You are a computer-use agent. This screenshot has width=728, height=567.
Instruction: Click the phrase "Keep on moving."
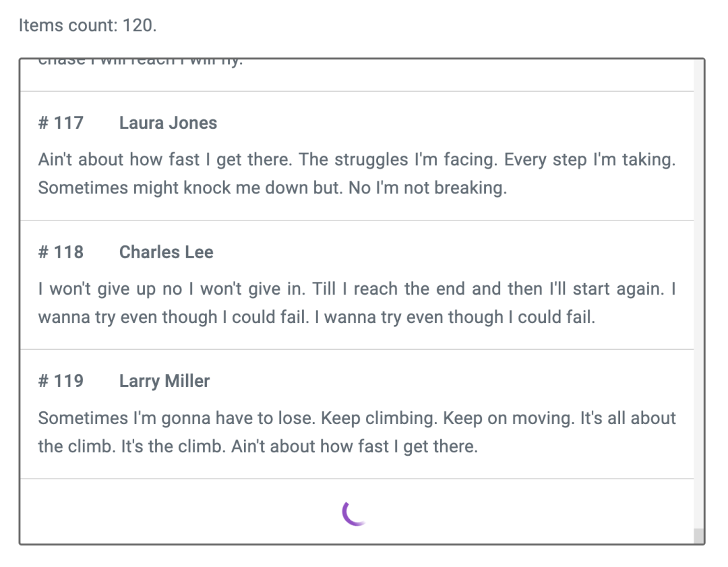pos(510,418)
